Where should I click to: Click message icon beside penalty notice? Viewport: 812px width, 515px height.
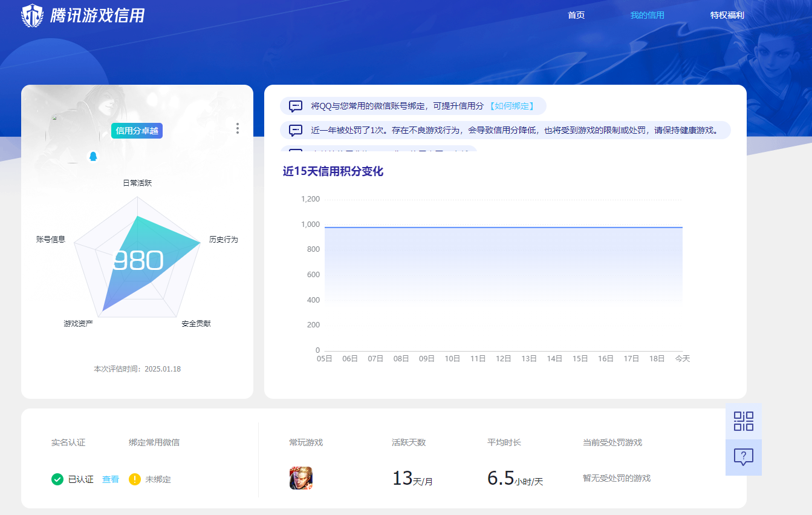click(x=296, y=130)
